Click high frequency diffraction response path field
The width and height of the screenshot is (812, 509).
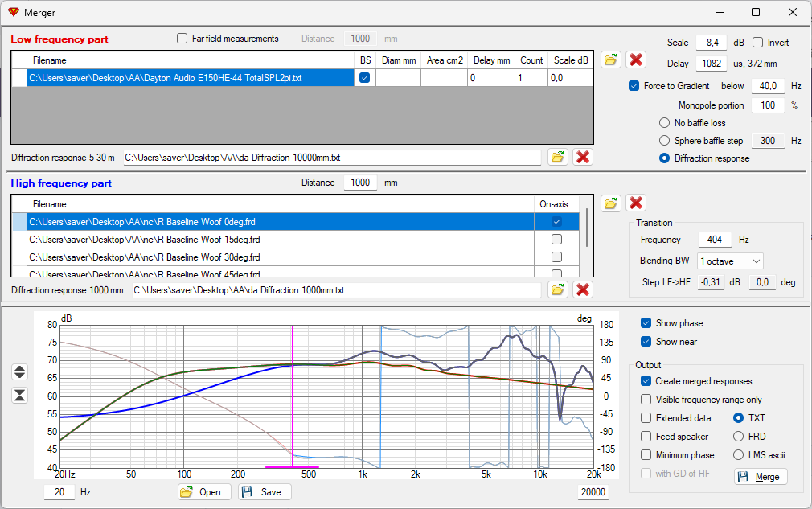pos(337,290)
